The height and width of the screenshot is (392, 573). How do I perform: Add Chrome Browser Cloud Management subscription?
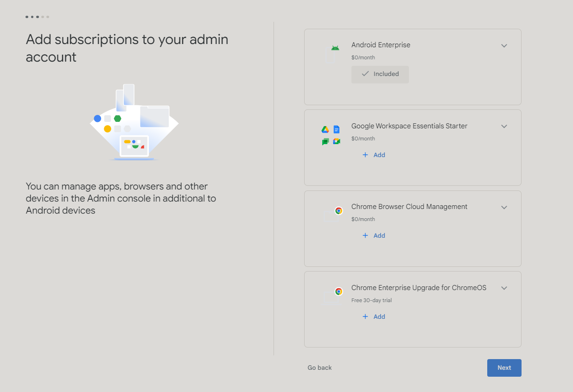click(x=374, y=235)
